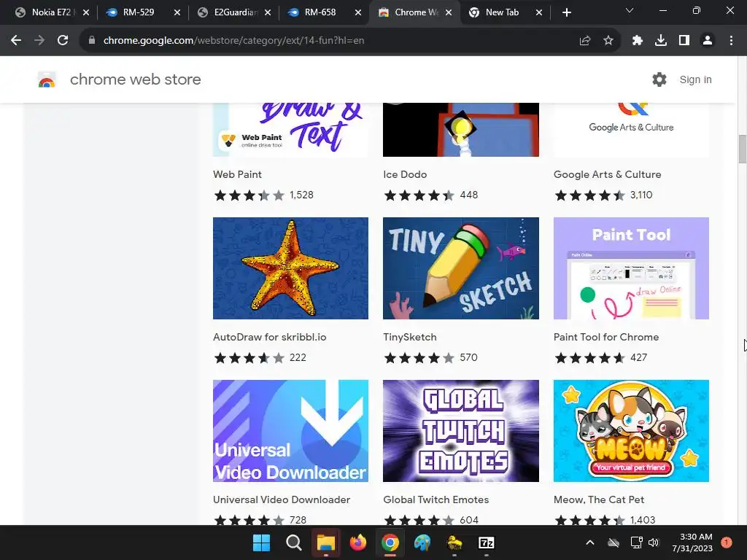Click the chrome web store title
This screenshot has height=560, width=747.
coord(135,79)
